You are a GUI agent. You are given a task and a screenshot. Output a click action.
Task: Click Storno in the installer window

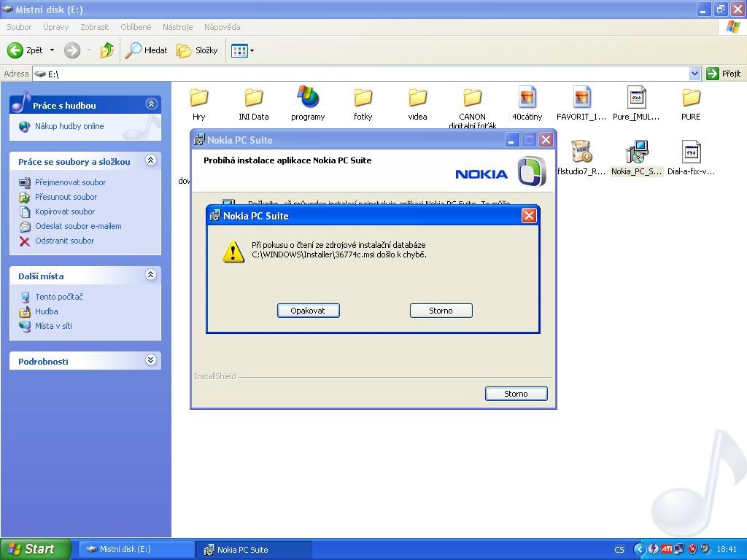[x=516, y=394]
